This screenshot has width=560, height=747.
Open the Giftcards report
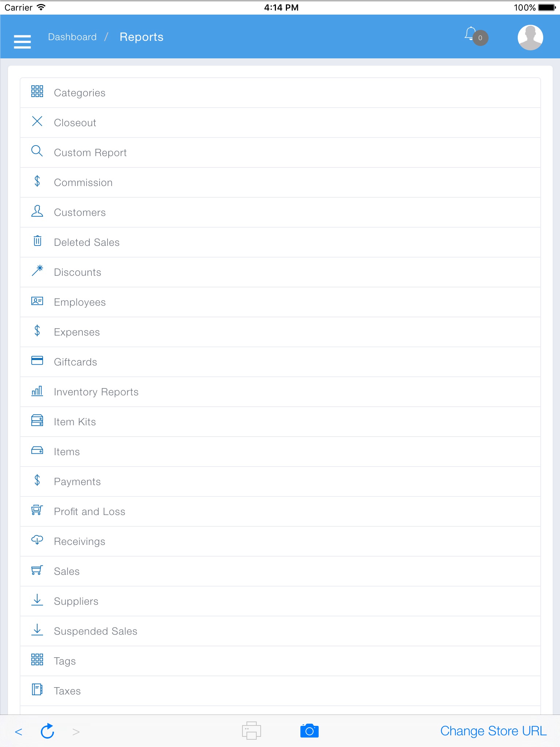[x=280, y=362]
